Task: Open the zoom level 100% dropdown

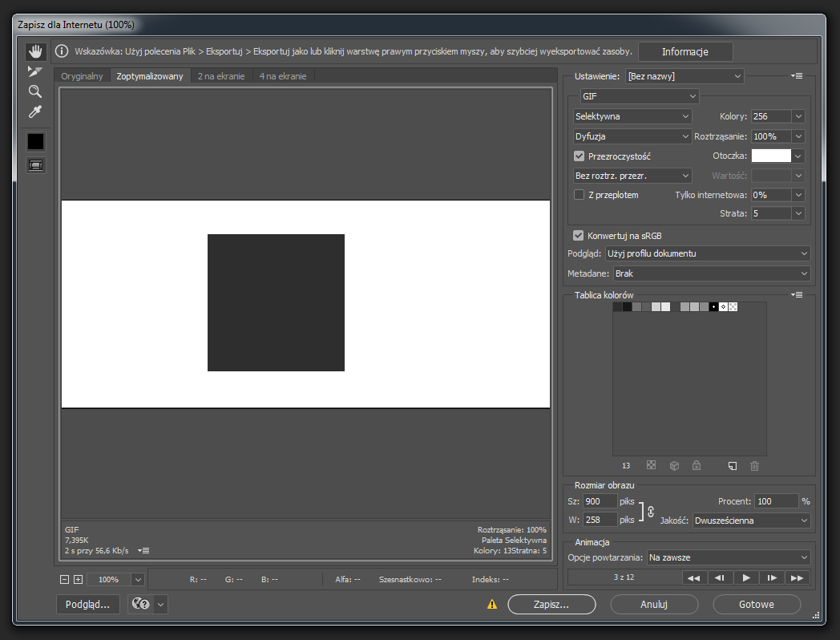Action: 138,579
